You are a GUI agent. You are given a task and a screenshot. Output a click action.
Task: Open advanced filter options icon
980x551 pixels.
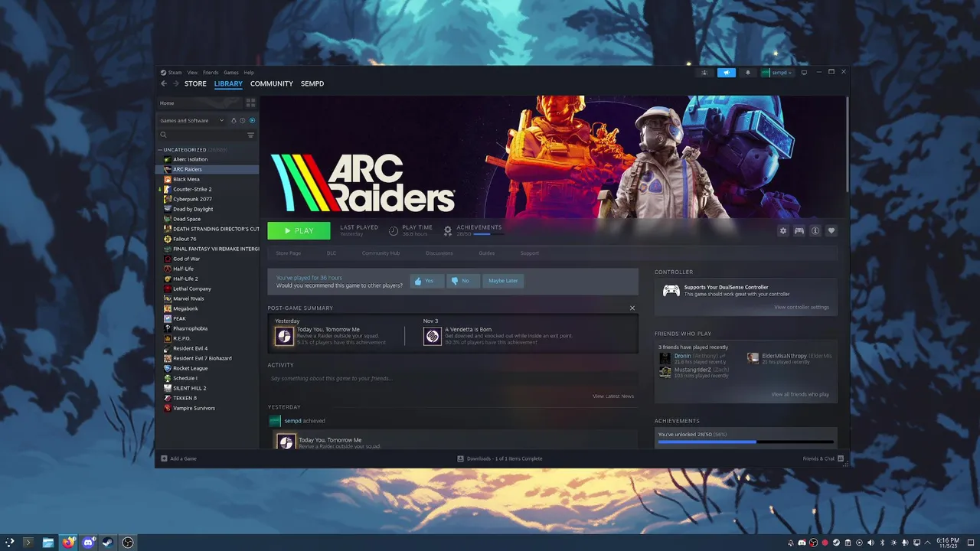(x=250, y=135)
